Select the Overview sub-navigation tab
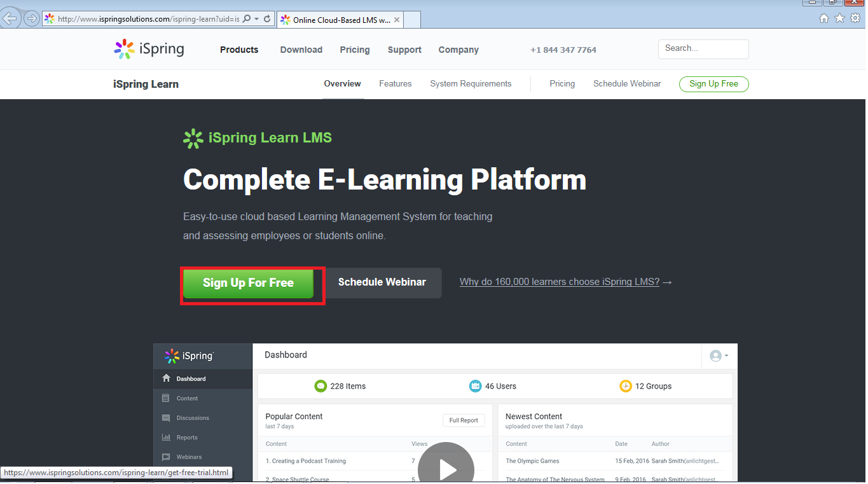868x484 pixels. [342, 83]
